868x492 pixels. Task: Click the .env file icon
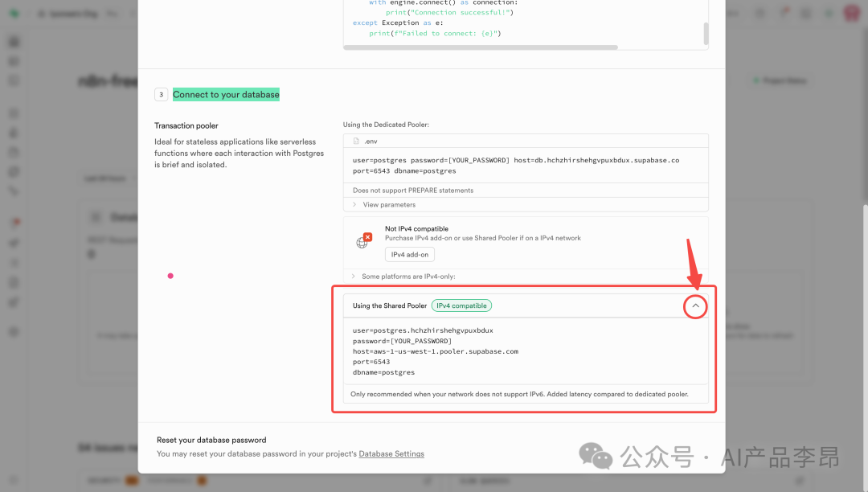[x=356, y=141]
